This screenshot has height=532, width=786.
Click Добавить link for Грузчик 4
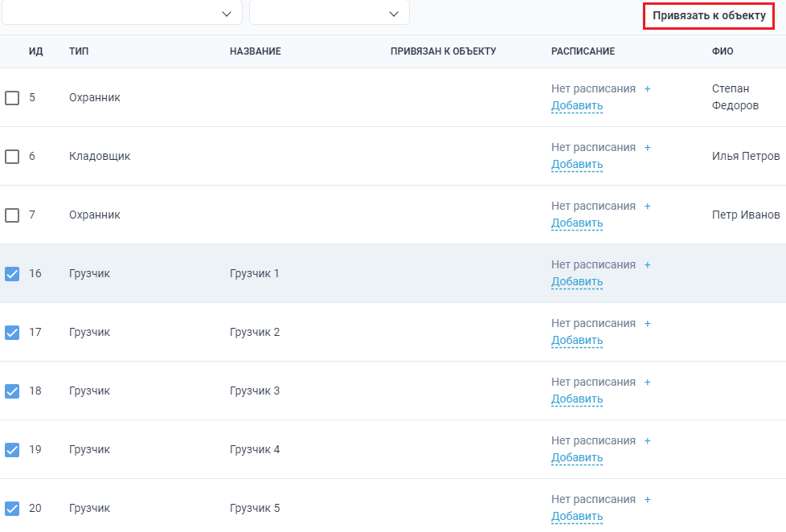(x=577, y=458)
